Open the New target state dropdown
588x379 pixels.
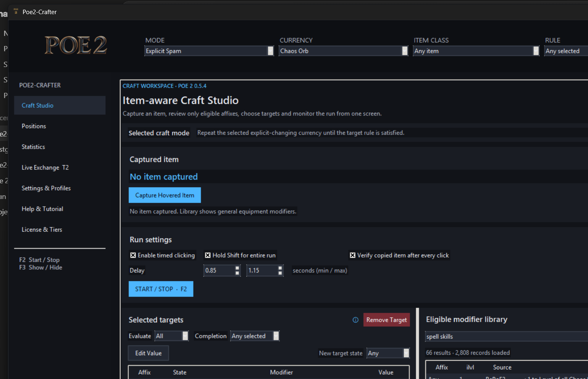(388, 353)
